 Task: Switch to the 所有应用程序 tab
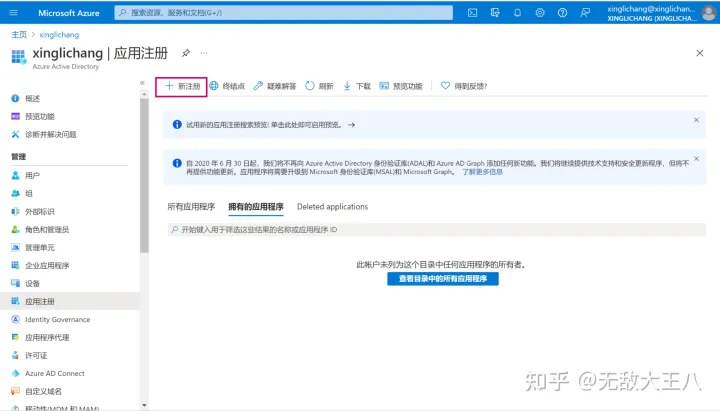(x=190, y=207)
